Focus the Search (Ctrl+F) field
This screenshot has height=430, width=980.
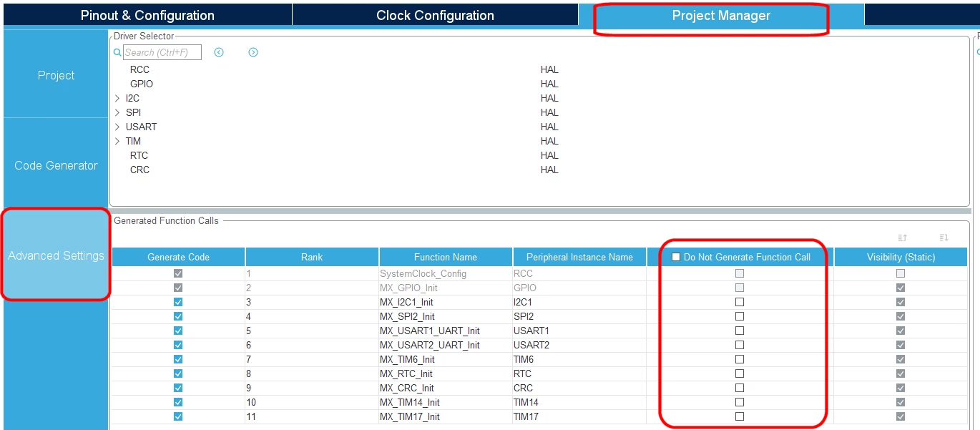coord(162,52)
